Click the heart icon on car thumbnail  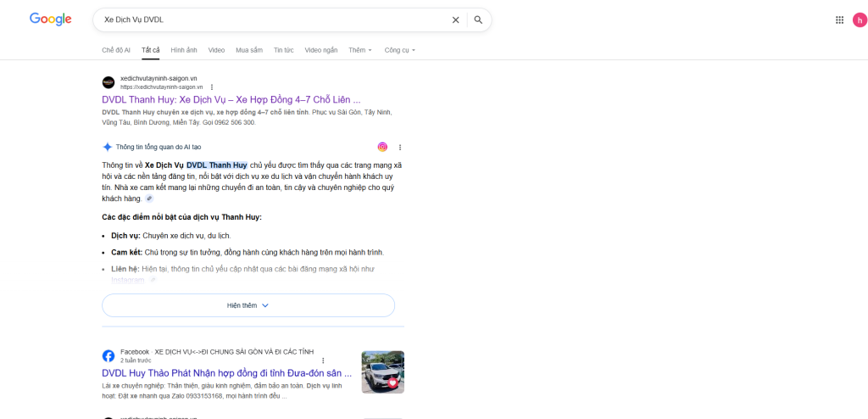[392, 383]
